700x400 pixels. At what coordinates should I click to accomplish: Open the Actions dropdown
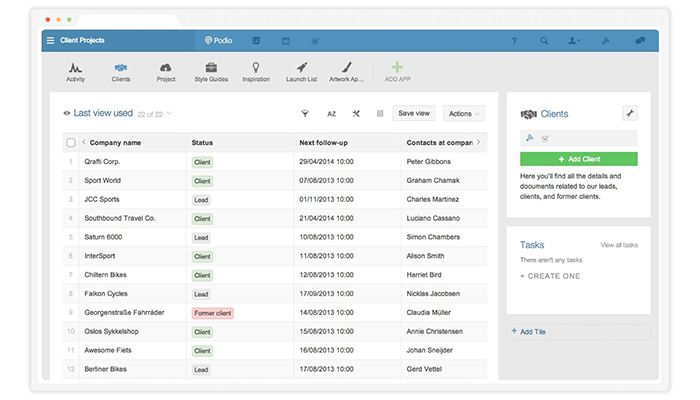(x=463, y=114)
